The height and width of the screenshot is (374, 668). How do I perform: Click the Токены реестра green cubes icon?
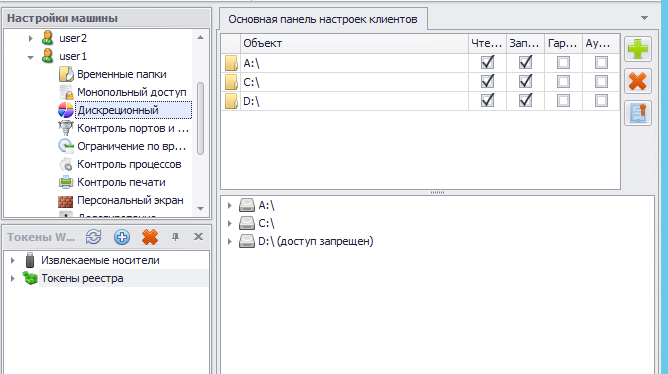30,278
